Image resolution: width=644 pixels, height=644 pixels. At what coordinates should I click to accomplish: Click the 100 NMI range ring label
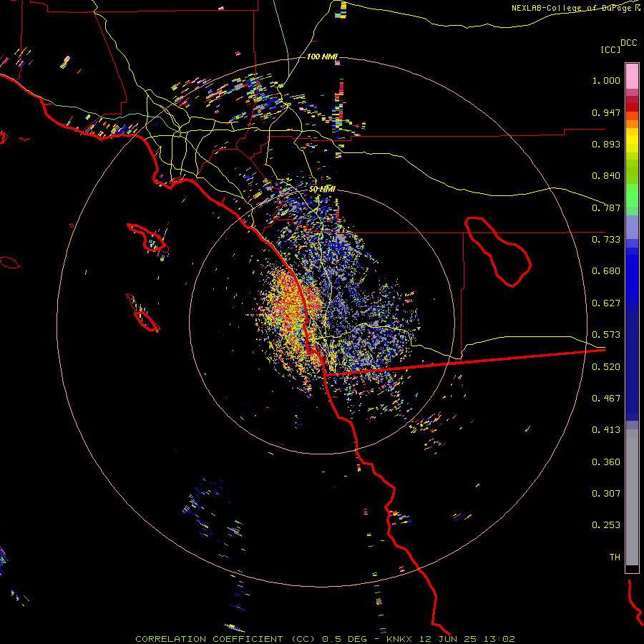point(322,57)
